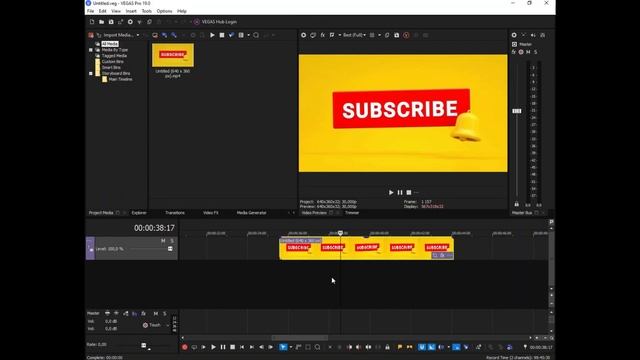
Task: Select the SUBSCRIBE clip on the timeline
Action: [x=366, y=248]
